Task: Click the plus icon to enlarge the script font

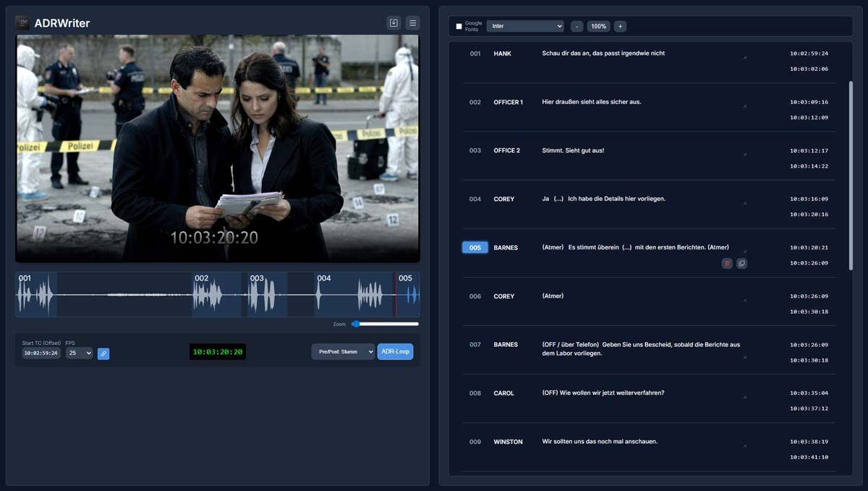Action: 620,26
